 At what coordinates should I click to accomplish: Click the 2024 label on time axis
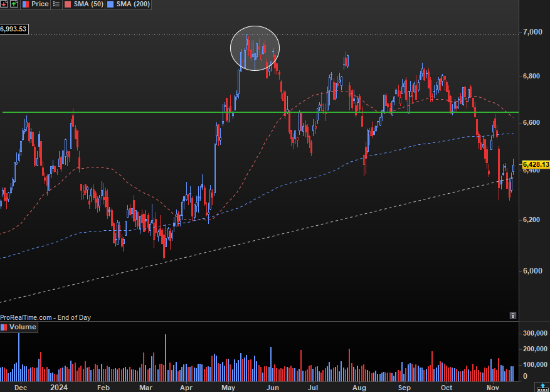(x=58, y=388)
